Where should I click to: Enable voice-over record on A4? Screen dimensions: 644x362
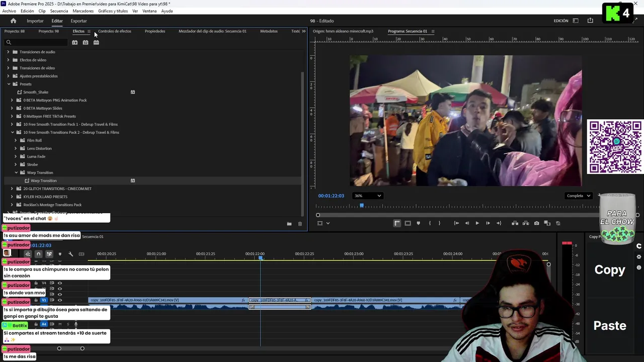(76, 324)
